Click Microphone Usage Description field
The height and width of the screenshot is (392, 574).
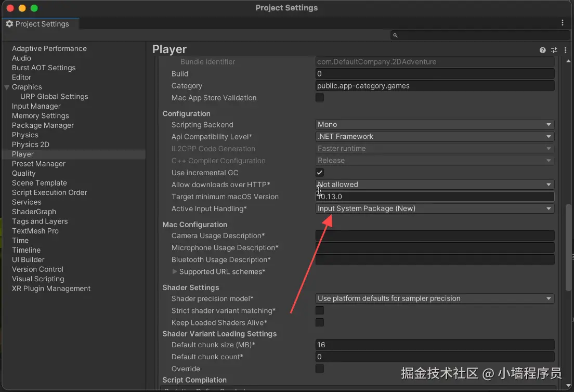[x=435, y=248]
